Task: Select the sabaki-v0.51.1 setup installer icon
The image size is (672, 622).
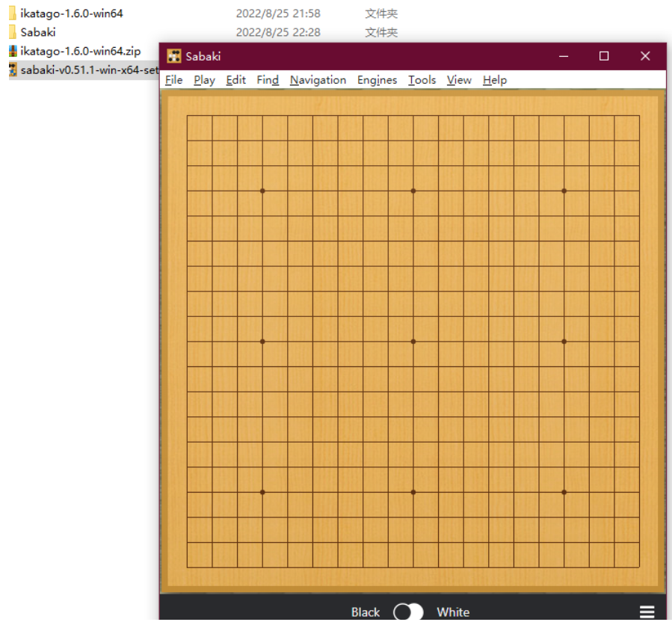Action: [13, 70]
